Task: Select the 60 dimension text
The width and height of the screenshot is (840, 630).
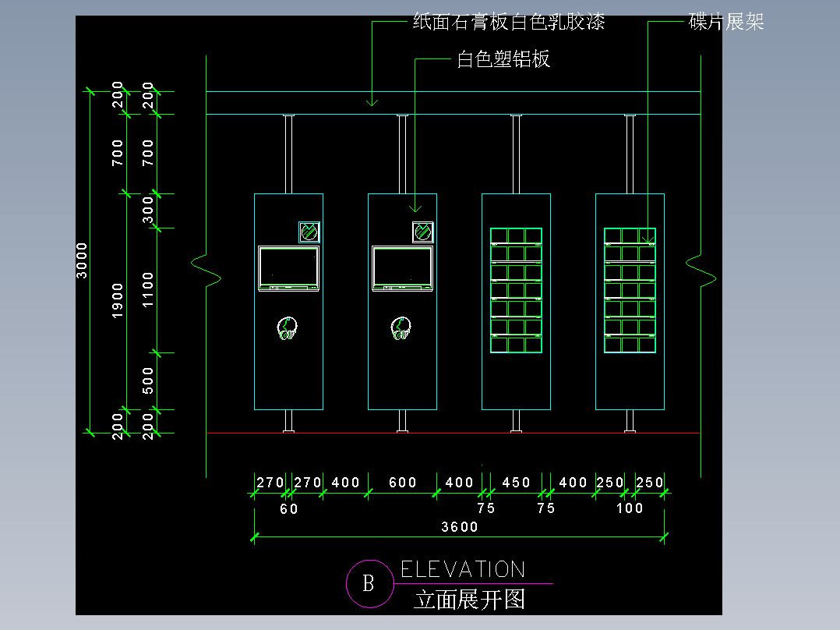Action: tap(289, 509)
